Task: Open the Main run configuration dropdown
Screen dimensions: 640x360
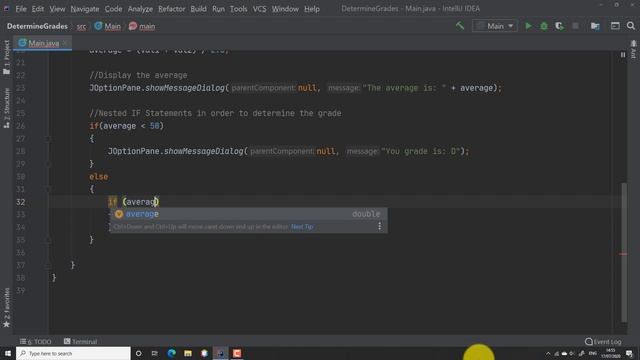Action: 495,26
